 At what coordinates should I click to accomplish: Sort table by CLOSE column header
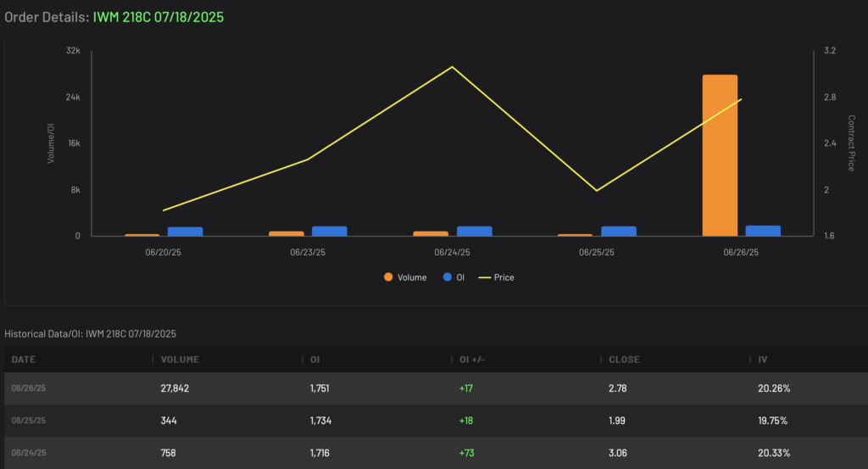[624, 360]
